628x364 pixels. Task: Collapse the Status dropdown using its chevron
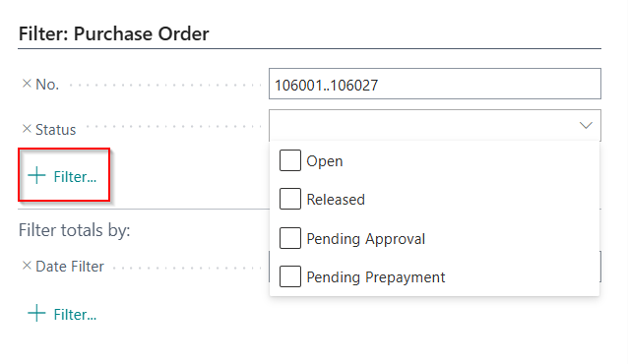(x=586, y=125)
